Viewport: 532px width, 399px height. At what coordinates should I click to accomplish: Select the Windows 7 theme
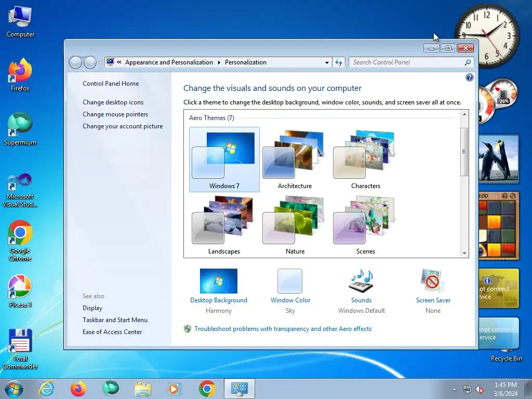point(224,159)
